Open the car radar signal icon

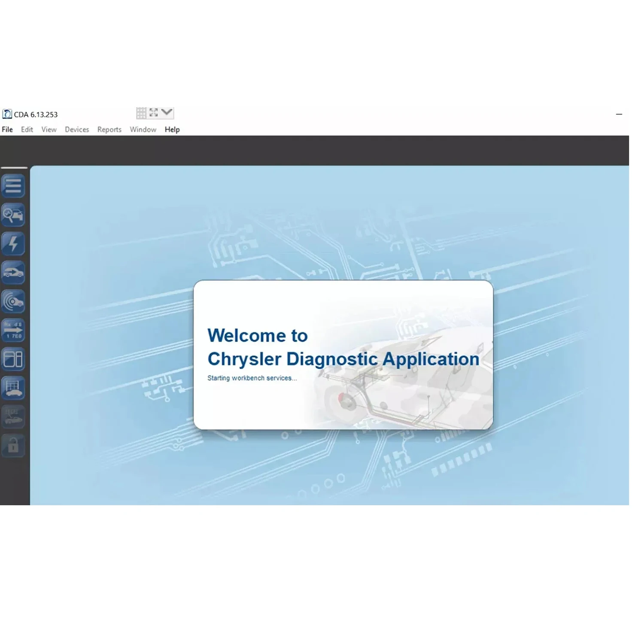[13, 301]
